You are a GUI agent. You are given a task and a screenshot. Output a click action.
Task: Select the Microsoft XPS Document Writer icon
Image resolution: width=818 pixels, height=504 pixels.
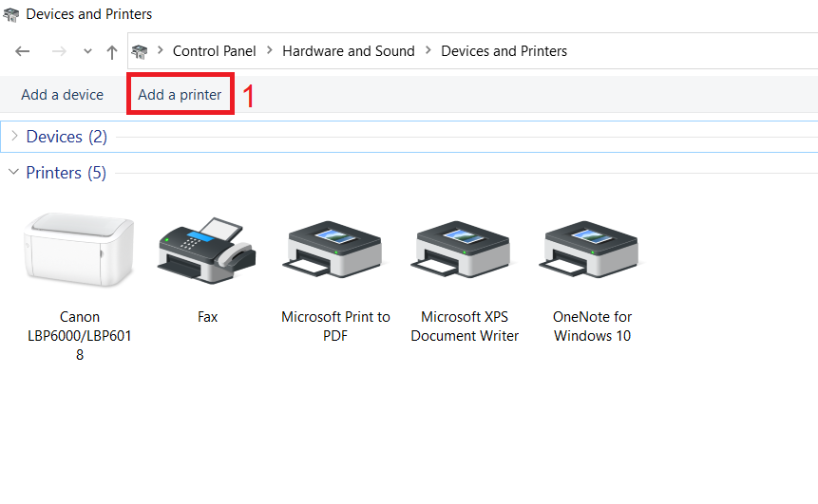(465, 249)
